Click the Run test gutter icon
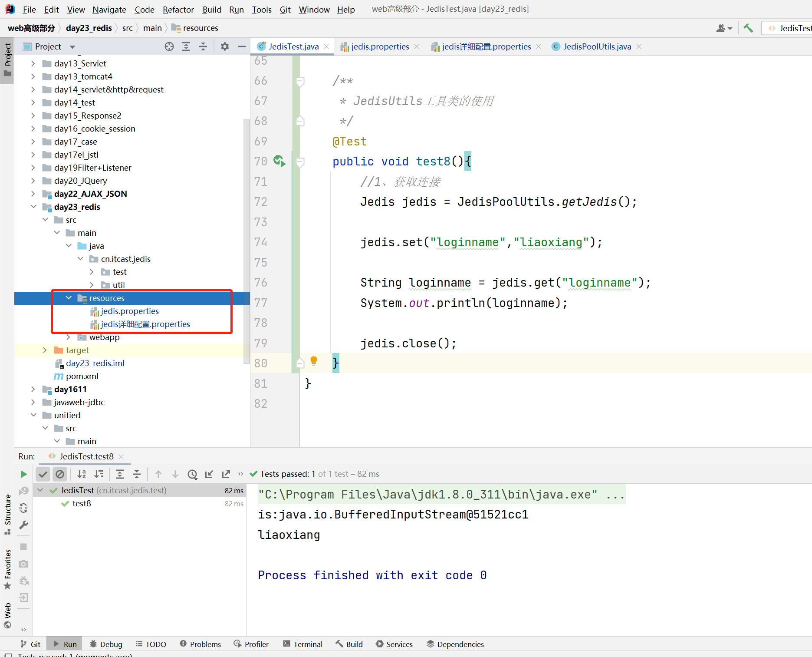812x657 pixels. click(279, 162)
